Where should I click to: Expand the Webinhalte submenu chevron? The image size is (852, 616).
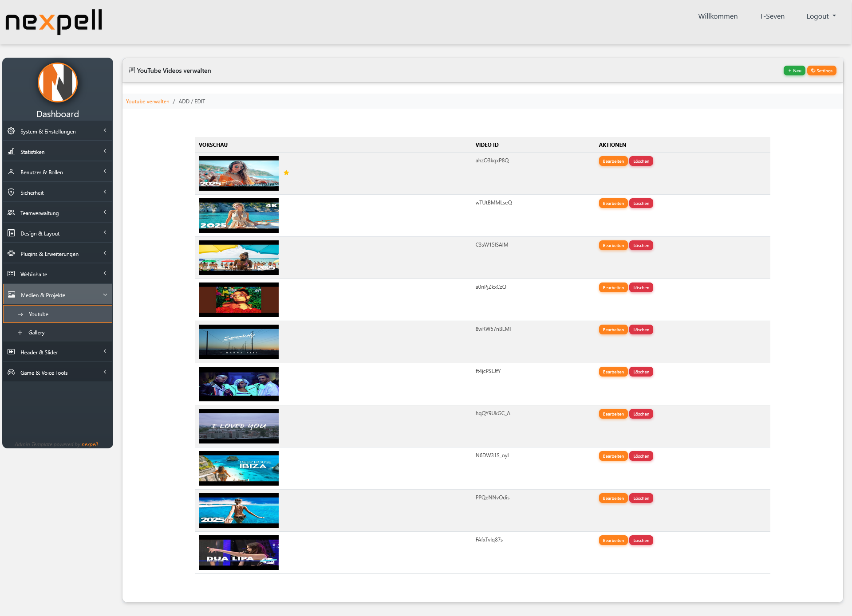coord(105,273)
